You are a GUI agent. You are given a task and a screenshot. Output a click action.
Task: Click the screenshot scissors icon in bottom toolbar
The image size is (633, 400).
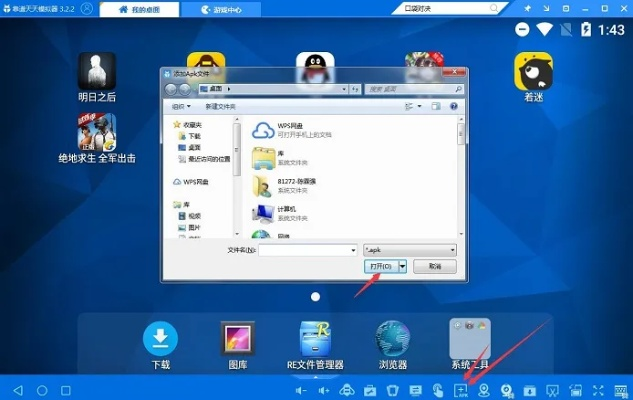(x=552, y=390)
